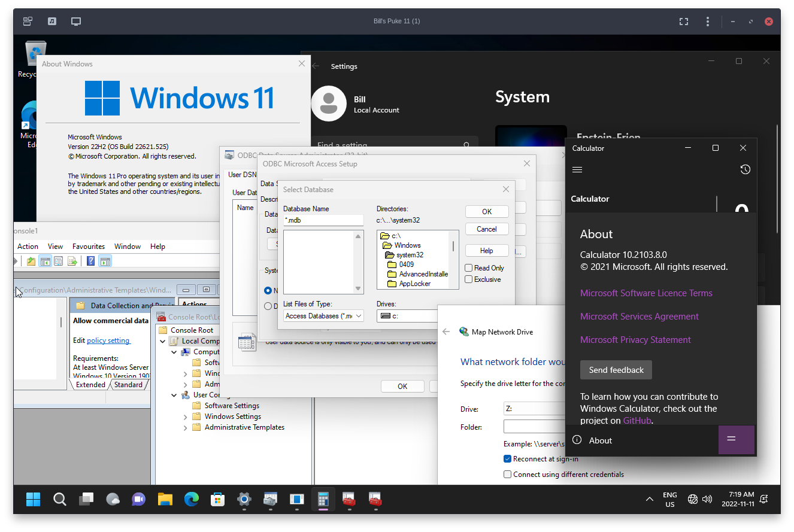This screenshot has width=794, height=532.
Task: Toggle Show/Hide Action Pane icon in Console1 toolbar
Action: click(x=105, y=261)
